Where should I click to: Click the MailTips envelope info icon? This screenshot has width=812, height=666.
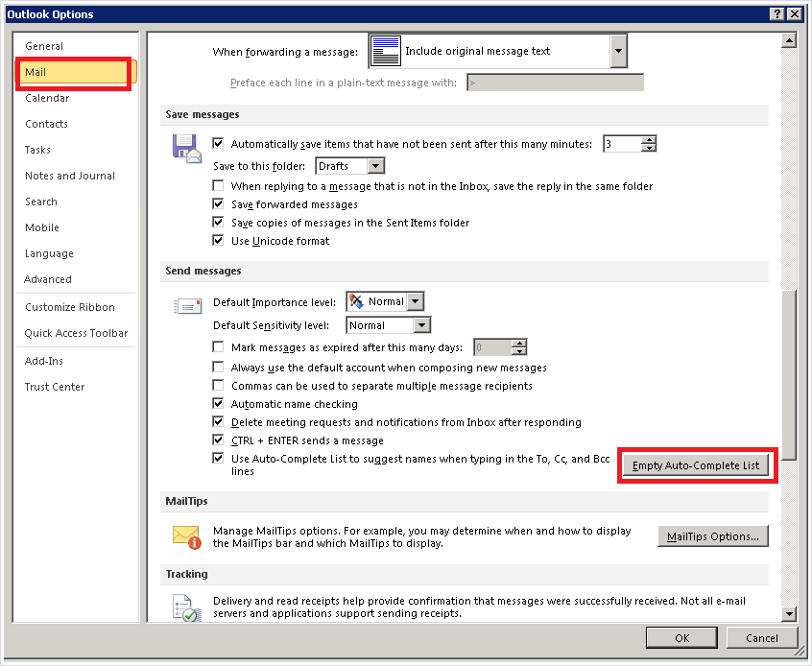coord(187,537)
